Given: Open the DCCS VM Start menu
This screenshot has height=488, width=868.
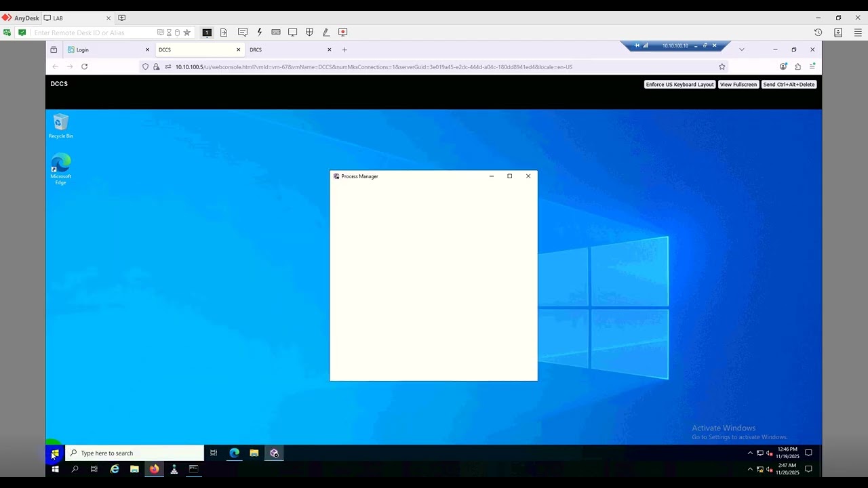Looking at the screenshot, I should pyautogui.click(x=55, y=453).
